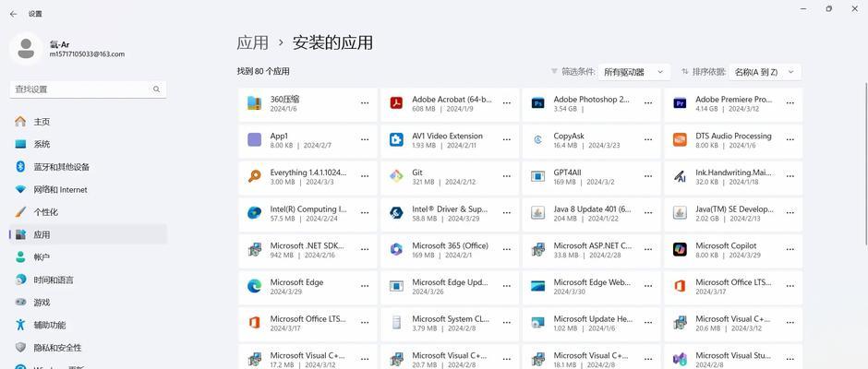Open 辅助功能 settings section

88,326
